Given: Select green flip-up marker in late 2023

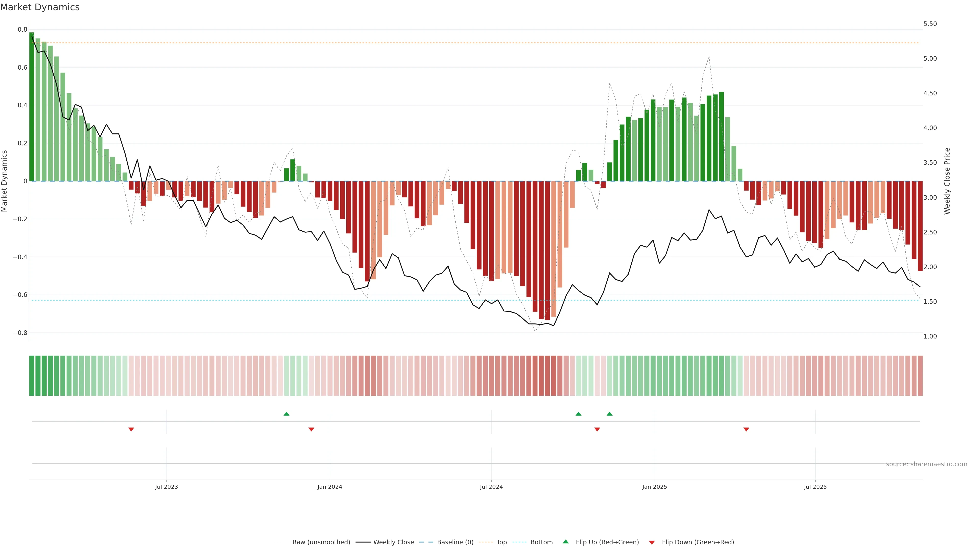Looking at the screenshot, I should pos(286,414).
